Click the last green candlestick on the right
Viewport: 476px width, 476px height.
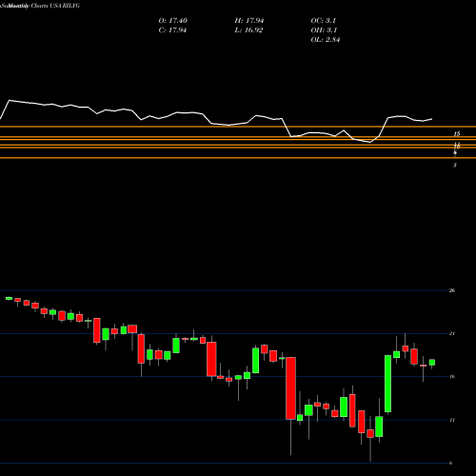pyautogui.click(x=432, y=363)
